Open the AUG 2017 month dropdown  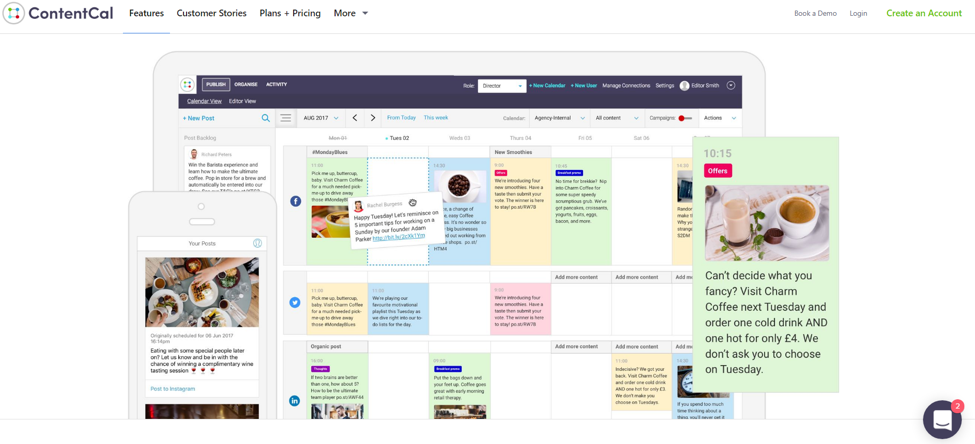321,118
